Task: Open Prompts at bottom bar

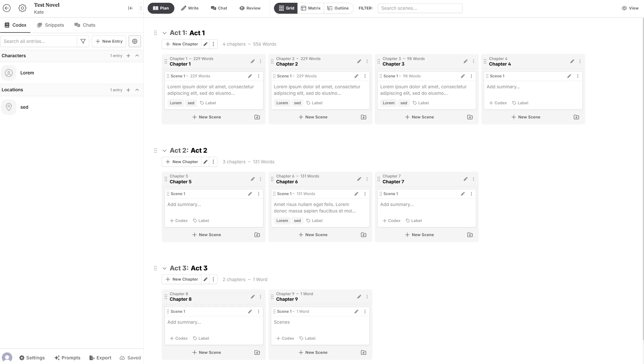Action: 67,358
